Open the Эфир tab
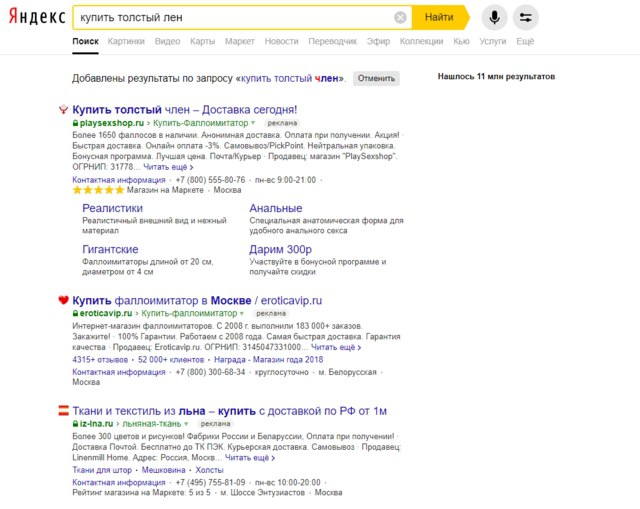Viewport: 640px width, 509px height. pyautogui.click(x=378, y=41)
